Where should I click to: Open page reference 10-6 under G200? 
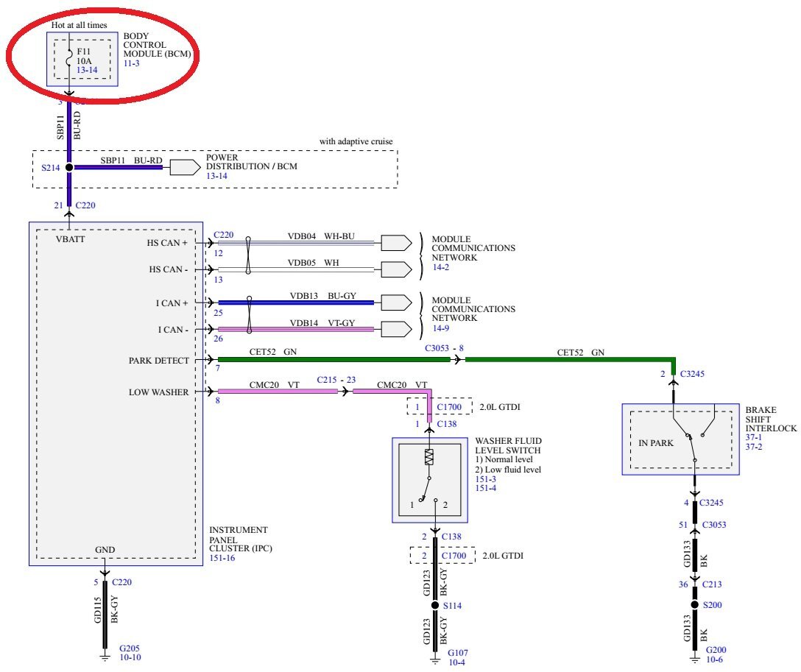click(x=714, y=659)
